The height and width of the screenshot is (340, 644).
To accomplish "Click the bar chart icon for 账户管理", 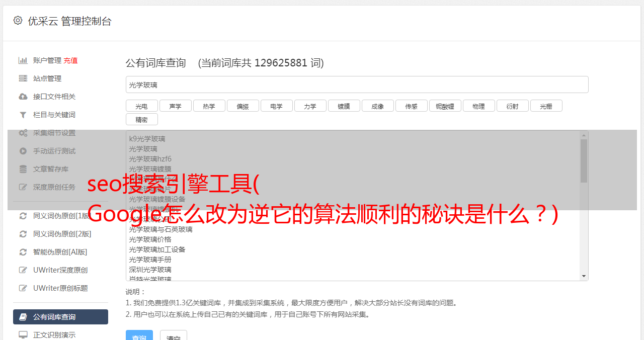I will tap(23, 60).
